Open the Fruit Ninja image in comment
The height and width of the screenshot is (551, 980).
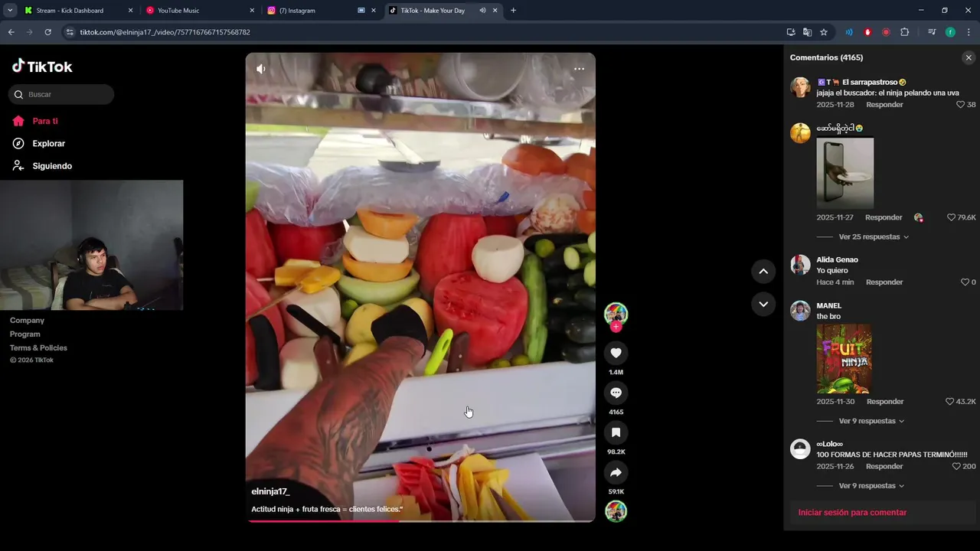844,359
